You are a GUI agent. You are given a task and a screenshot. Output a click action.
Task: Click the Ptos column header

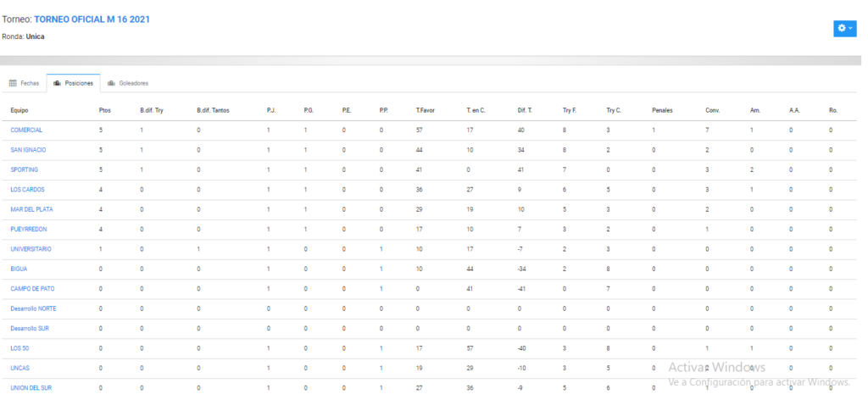[x=104, y=111]
